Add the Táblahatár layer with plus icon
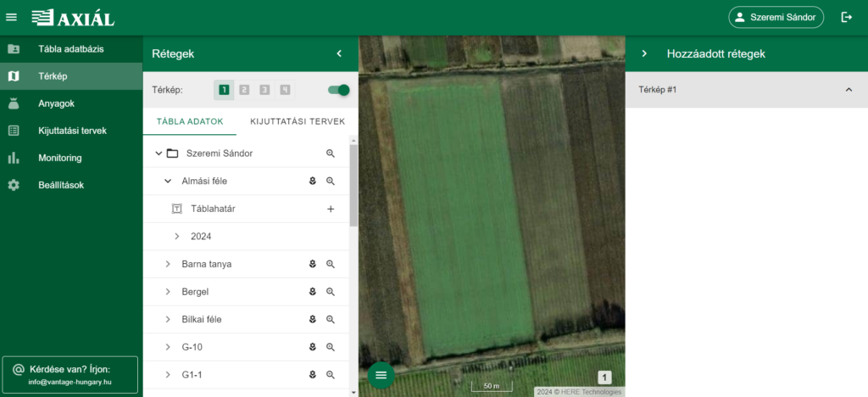Image resolution: width=868 pixels, height=397 pixels. tap(331, 209)
